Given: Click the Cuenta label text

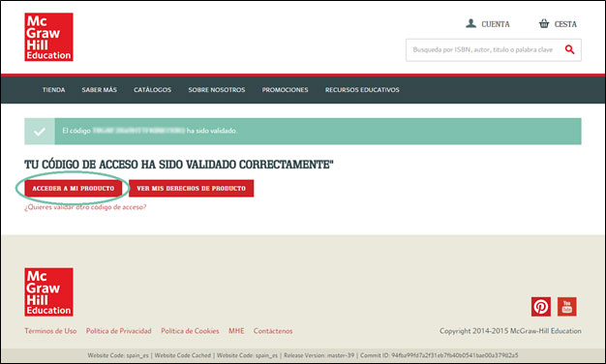Looking at the screenshot, I should click(496, 24).
